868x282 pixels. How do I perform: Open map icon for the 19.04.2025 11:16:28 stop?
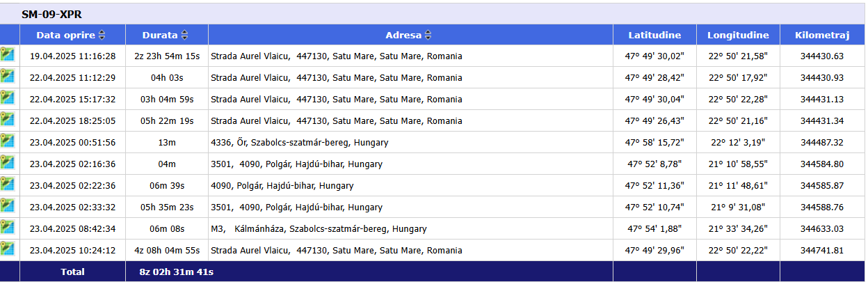(8, 55)
